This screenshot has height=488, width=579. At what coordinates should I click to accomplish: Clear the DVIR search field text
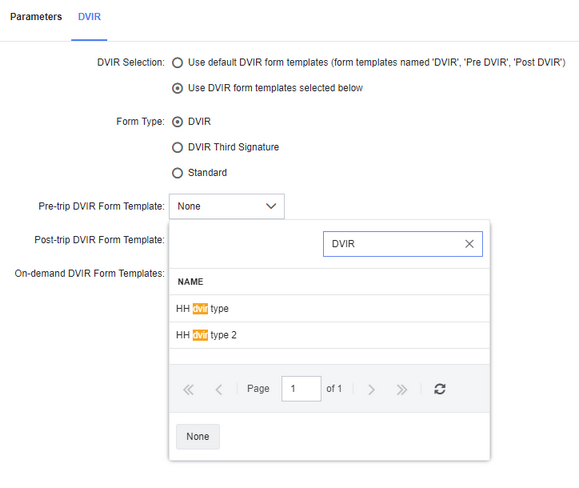tap(469, 244)
